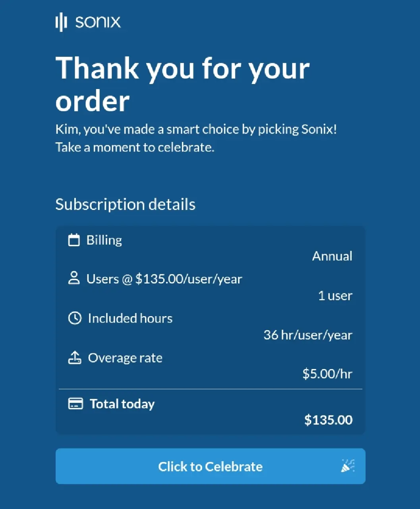Click the Sonix wordmark text

click(98, 22)
